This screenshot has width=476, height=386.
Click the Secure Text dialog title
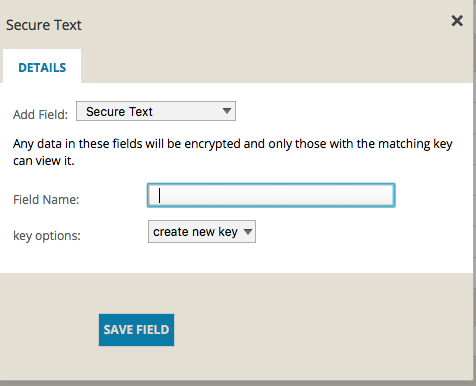coord(44,25)
